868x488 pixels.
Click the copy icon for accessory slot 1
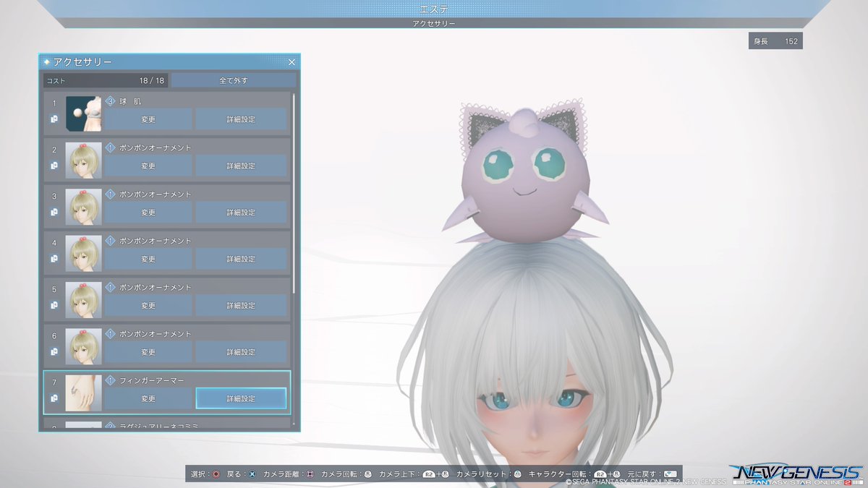pos(54,119)
